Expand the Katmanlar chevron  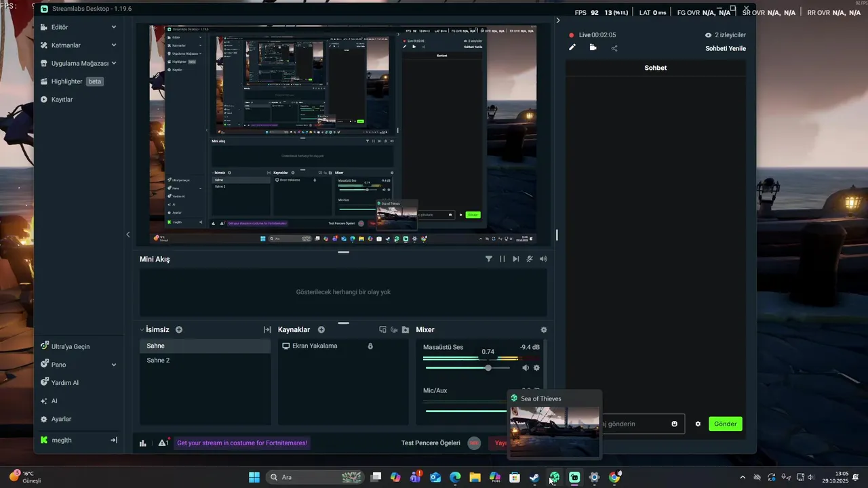click(114, 45)
